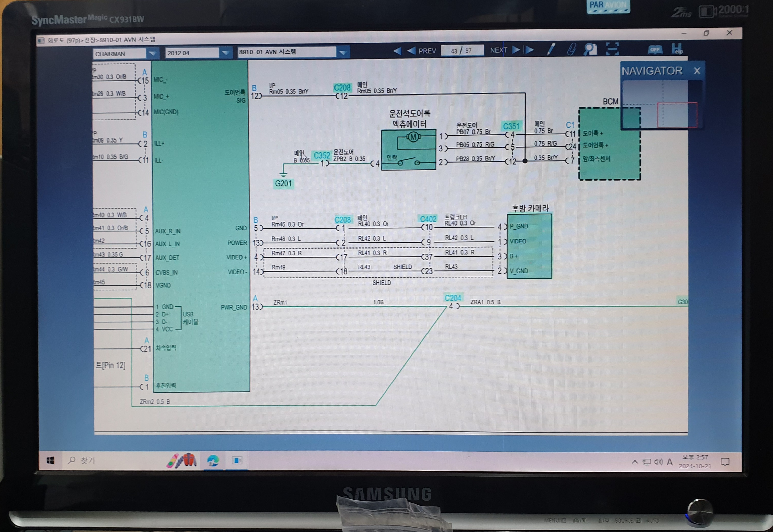Viewport: 773px width, 532px height.
Task: Click the C402 connector label
Action: 428,219
